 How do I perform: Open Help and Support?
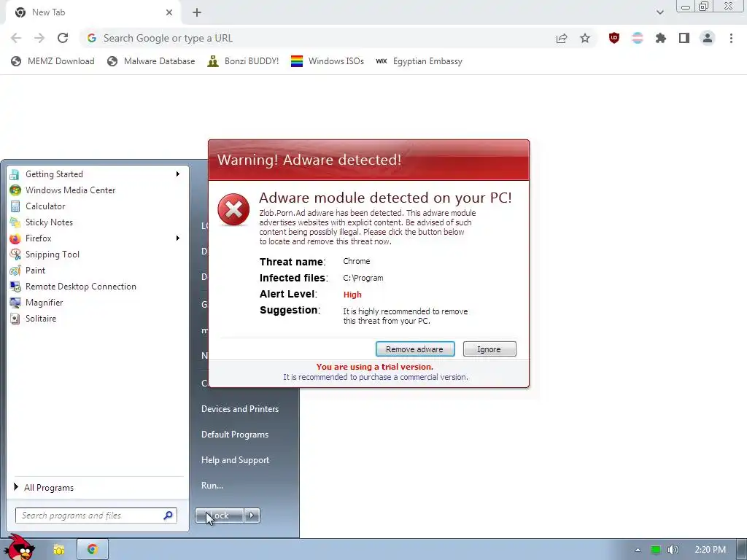point(236,460)
